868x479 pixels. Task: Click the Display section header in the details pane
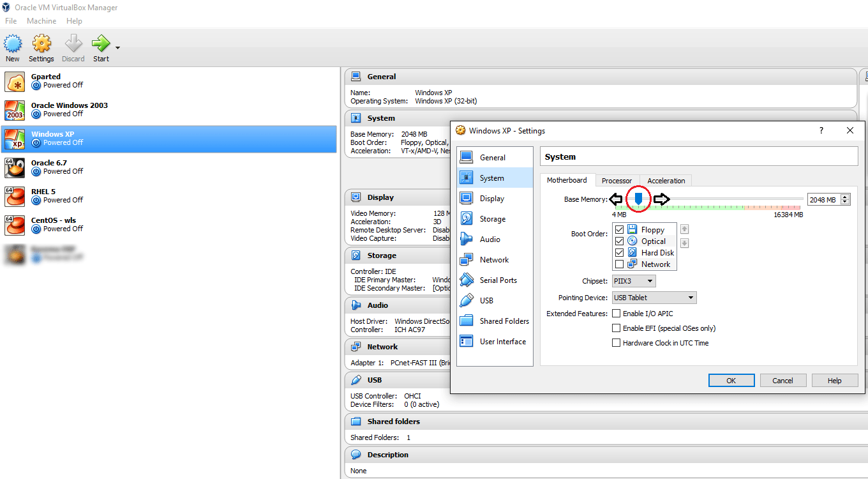click(x=398, y=197)
